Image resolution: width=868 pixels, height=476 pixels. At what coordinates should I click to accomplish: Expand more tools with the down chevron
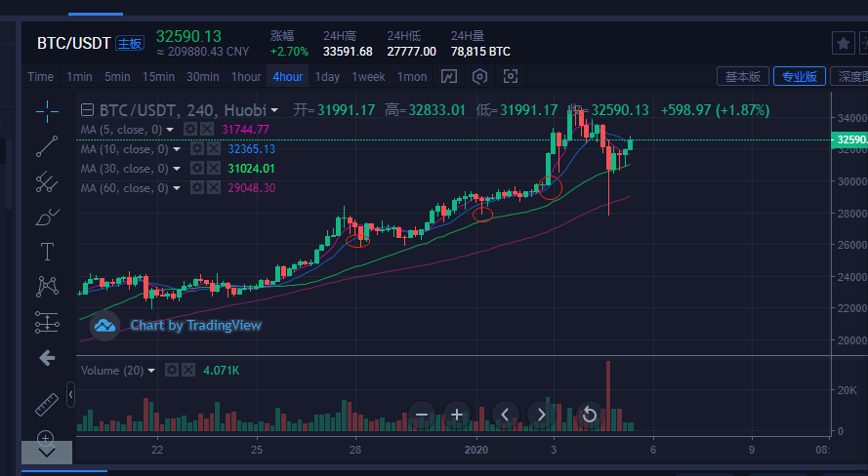tap(47, 453)
